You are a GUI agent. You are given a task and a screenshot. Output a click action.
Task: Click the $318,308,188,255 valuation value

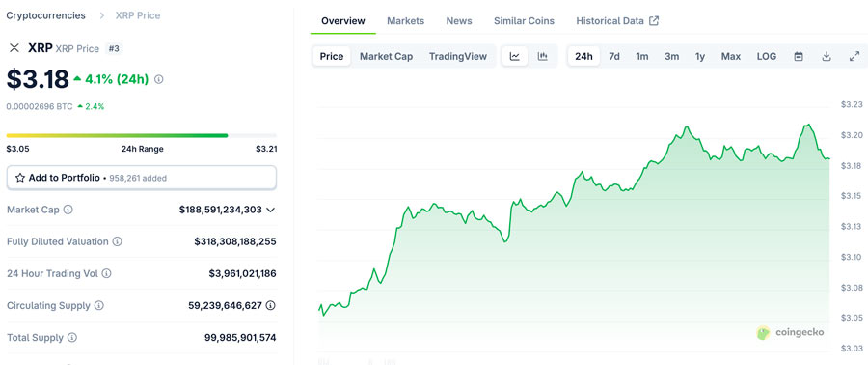[x=235, y=241]
